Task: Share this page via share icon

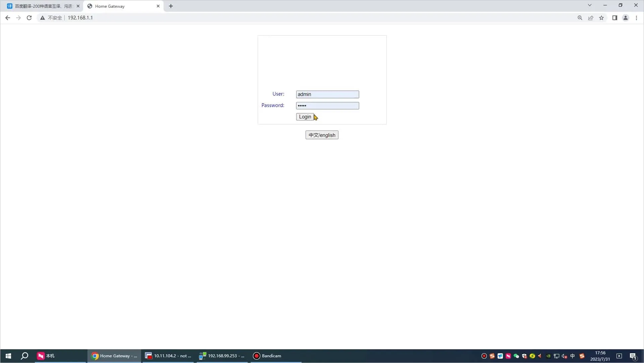Action: [590, 18]
